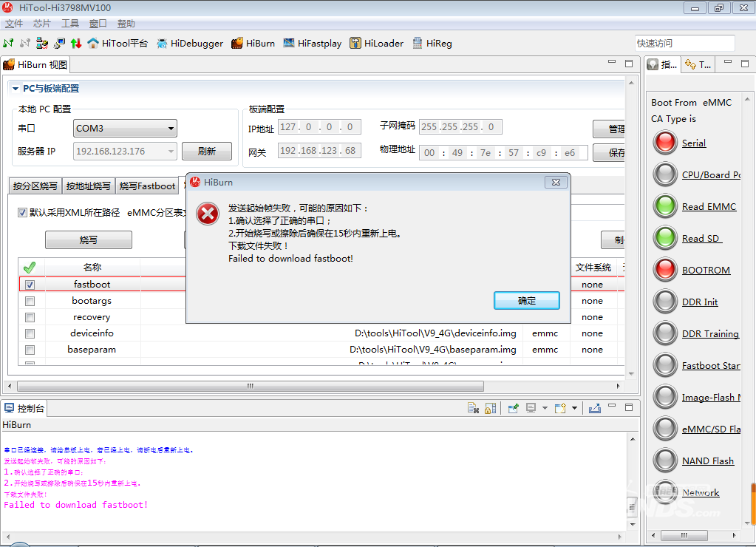Open the HiTool平台 home view
The height and width of the screenshot is (547, 756).
(118, 43)
